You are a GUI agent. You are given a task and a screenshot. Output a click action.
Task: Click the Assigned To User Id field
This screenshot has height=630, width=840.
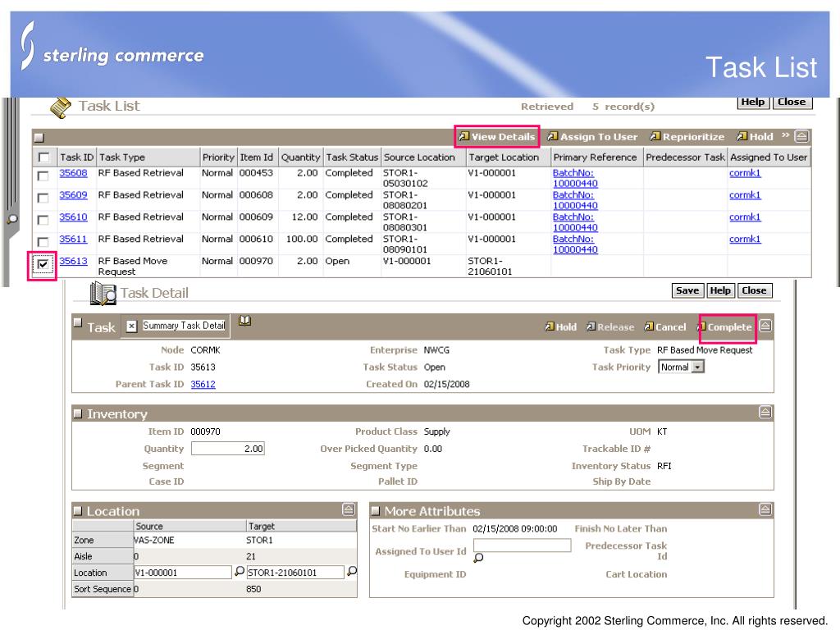point(523,546)
